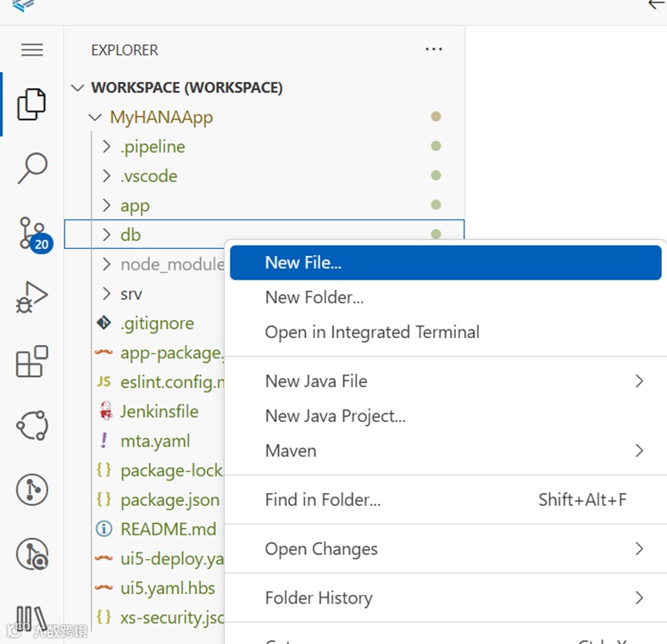
Task: Click Find in Folder... option
Action: pyautogui.click(x=323, y=500)
